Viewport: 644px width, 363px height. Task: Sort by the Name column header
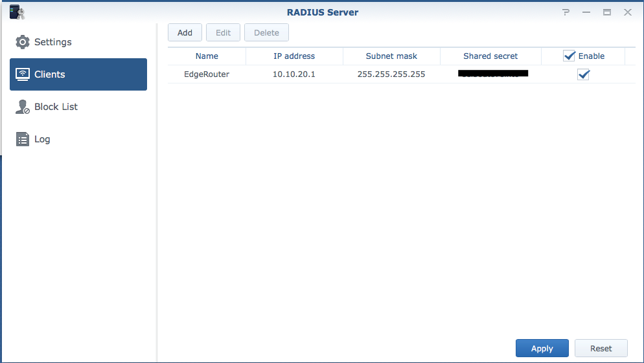pos(207,56)
